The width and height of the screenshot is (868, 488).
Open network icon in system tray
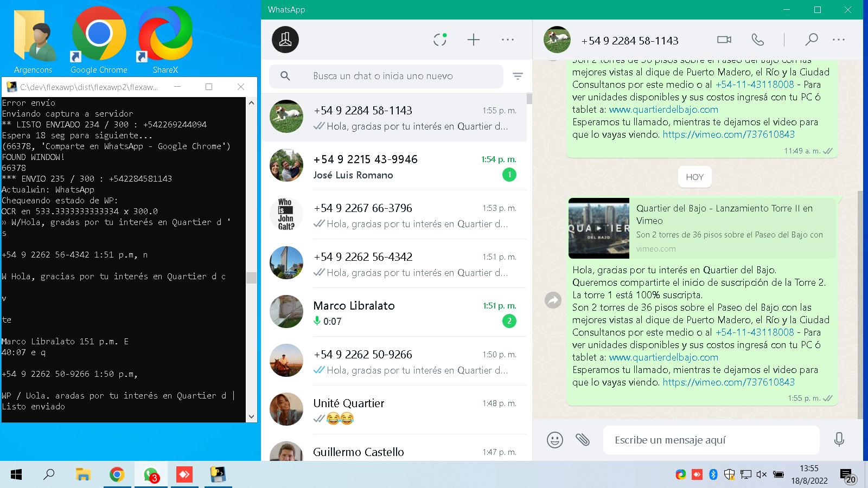[x=746, y=474]
